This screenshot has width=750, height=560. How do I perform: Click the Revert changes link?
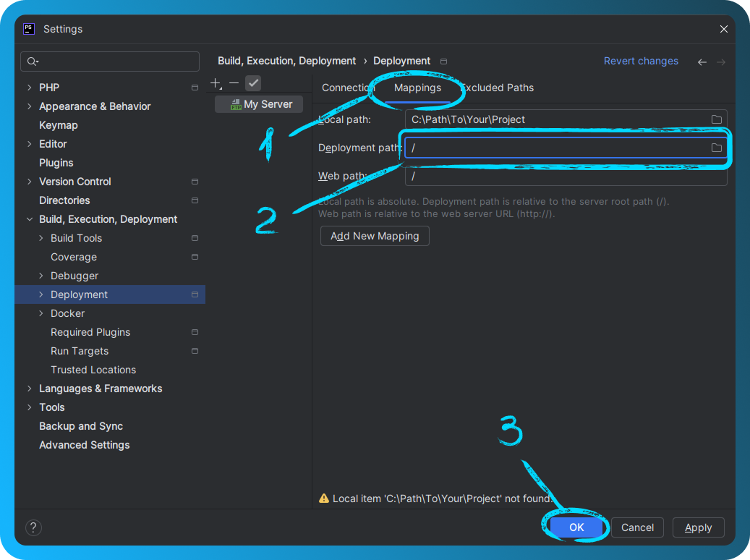pos(641,61)
